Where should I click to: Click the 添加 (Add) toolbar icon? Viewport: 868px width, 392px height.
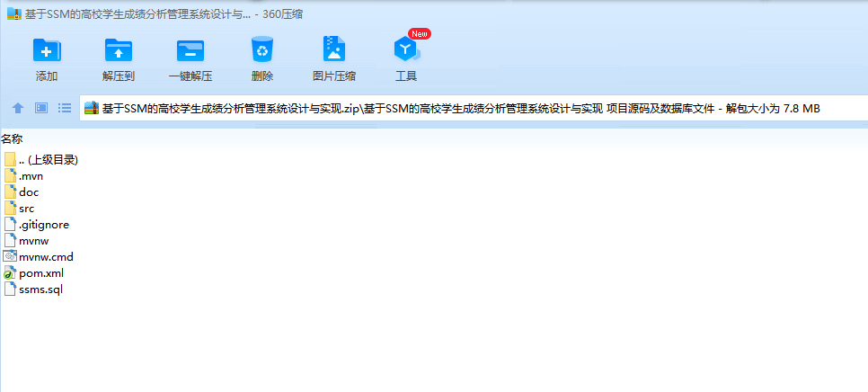tap(47, 49)
